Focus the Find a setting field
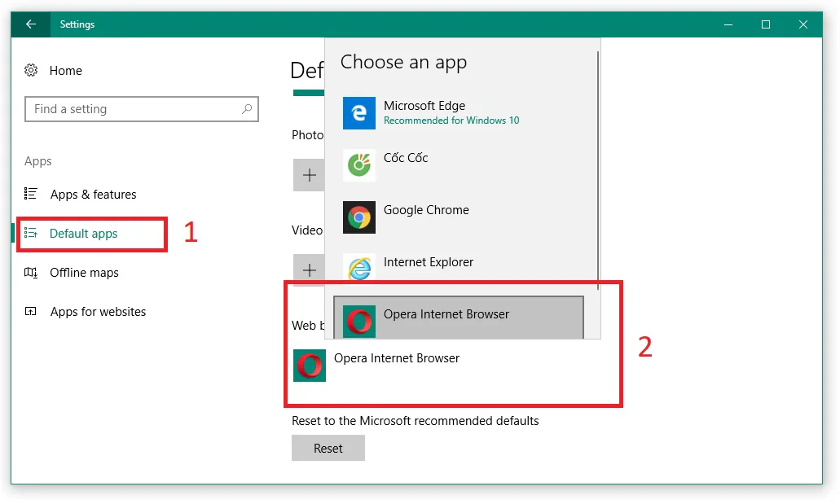Image resolution: width=840 pixels, height=504 pixels. point(142,109)
